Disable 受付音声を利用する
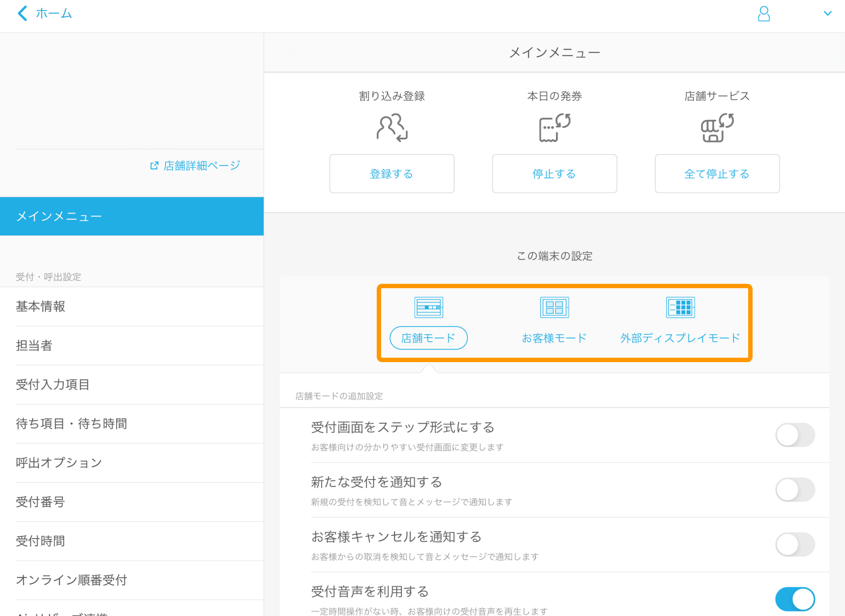 (795, 599)
